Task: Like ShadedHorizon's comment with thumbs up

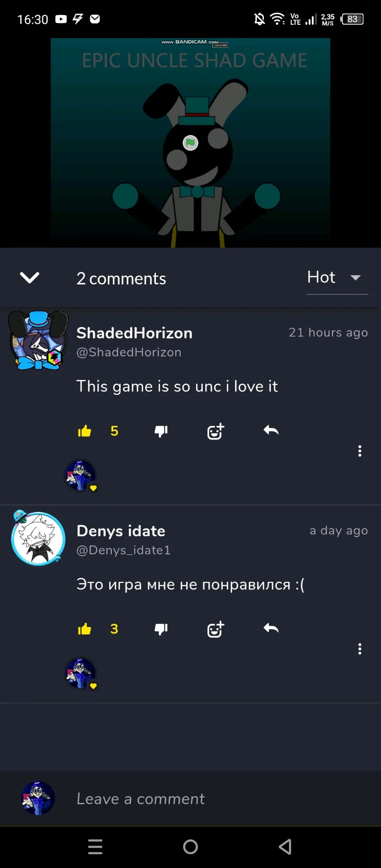Action: (85, 431)
